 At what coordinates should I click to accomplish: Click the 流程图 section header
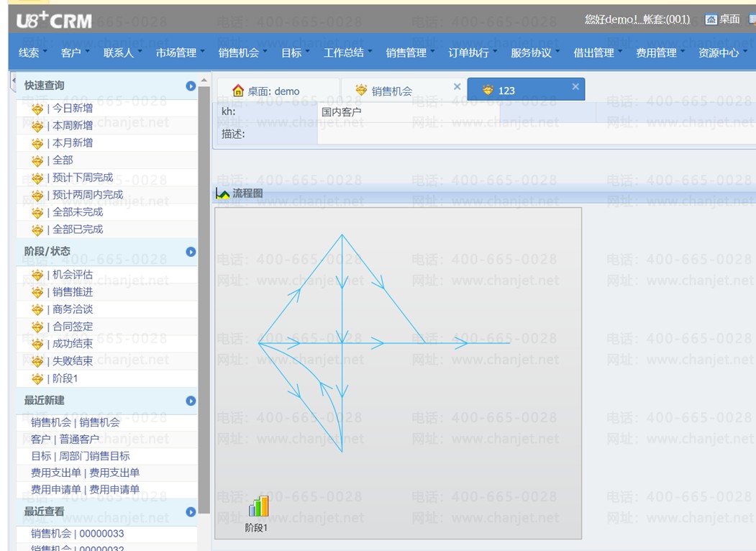(x=485, y=193)
